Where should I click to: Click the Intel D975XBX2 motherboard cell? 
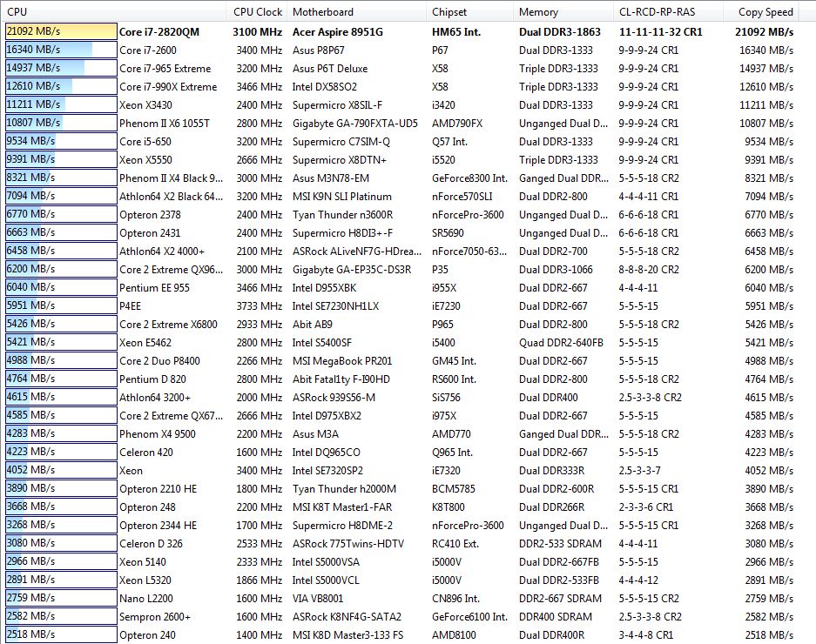click(x=327, y=416)
